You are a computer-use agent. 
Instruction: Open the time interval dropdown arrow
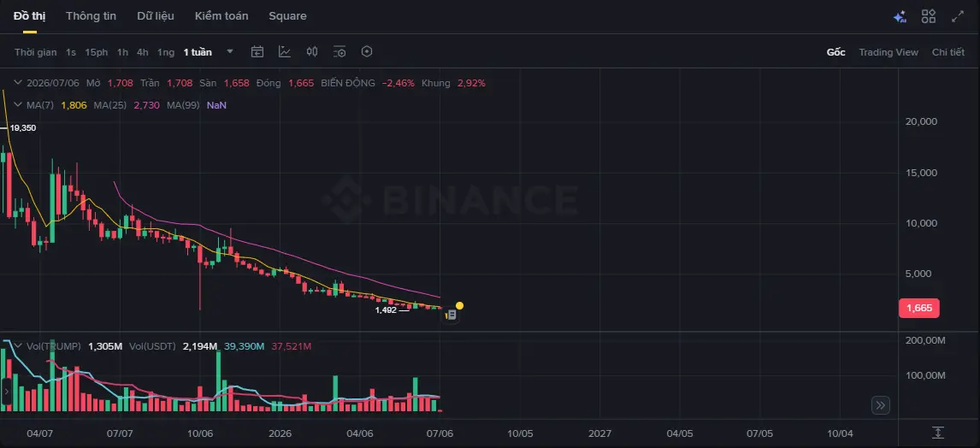230,51
